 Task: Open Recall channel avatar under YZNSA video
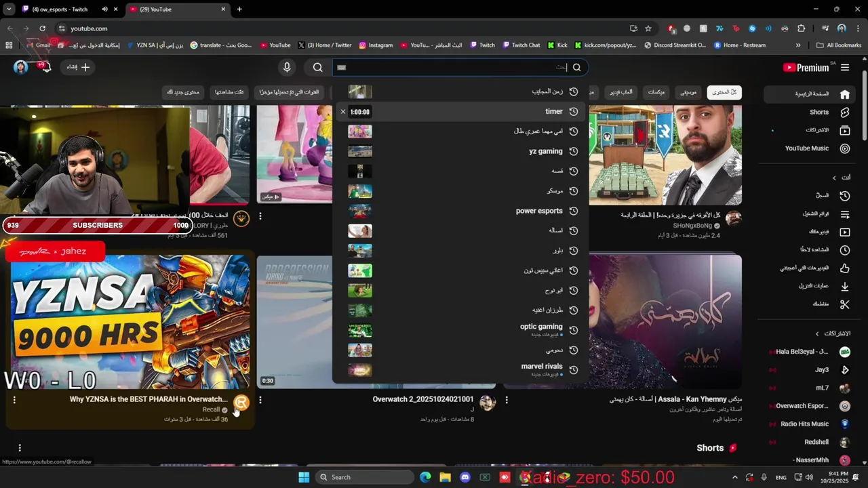pos(241,404)
